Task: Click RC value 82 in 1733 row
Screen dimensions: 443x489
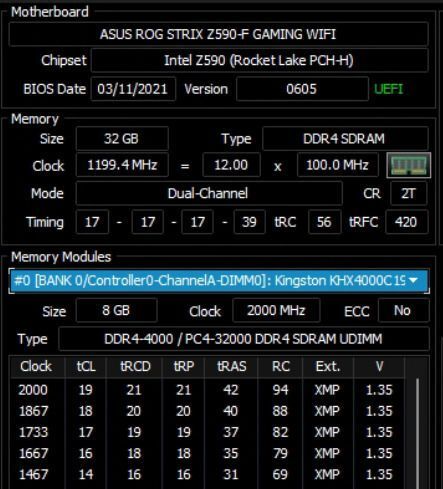Action: point(280,432)
